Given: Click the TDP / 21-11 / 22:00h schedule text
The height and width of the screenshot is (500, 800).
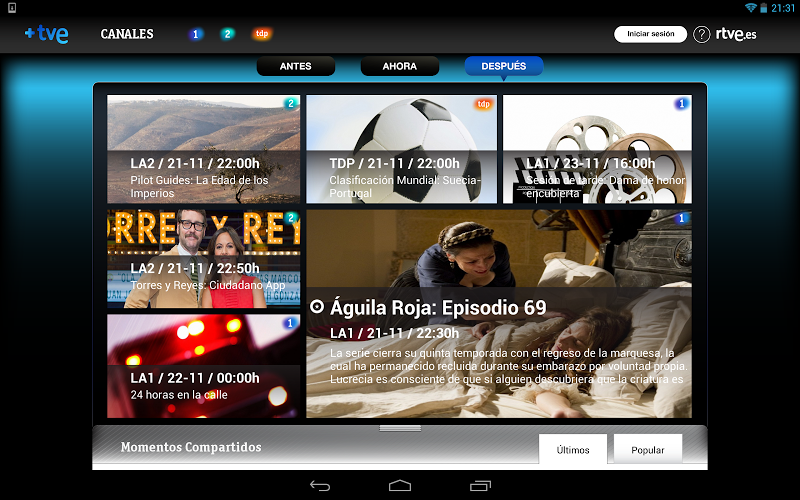Looking at the screenshot, I should tap(394, 163).
